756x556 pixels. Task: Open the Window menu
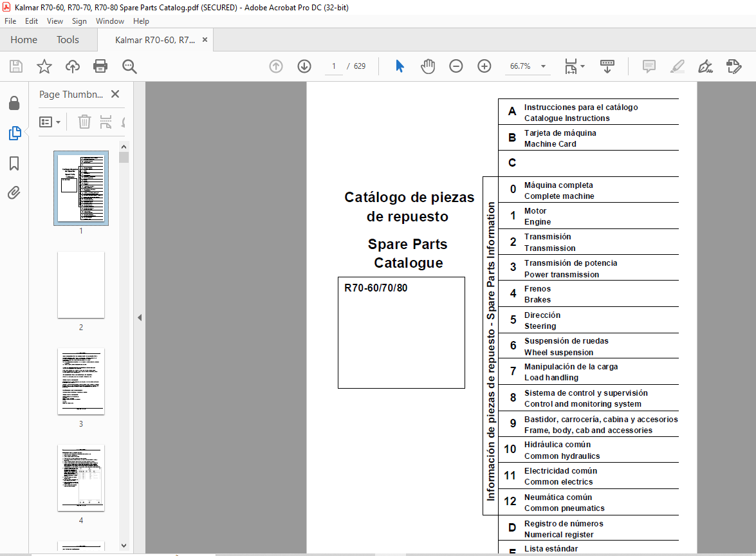point(110,21)
